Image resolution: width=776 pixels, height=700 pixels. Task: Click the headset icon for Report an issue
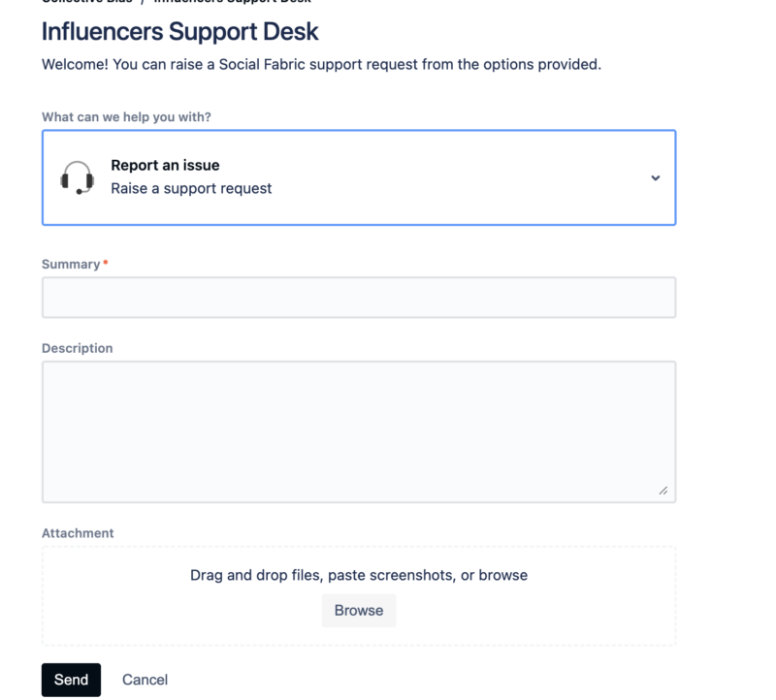78,177
